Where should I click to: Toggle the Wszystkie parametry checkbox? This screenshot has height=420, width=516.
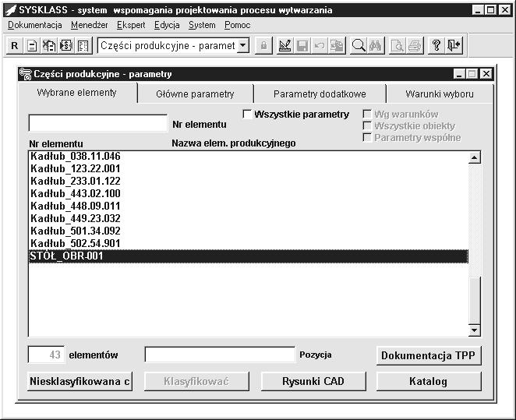pyautogui.click(x=247, y=114)
